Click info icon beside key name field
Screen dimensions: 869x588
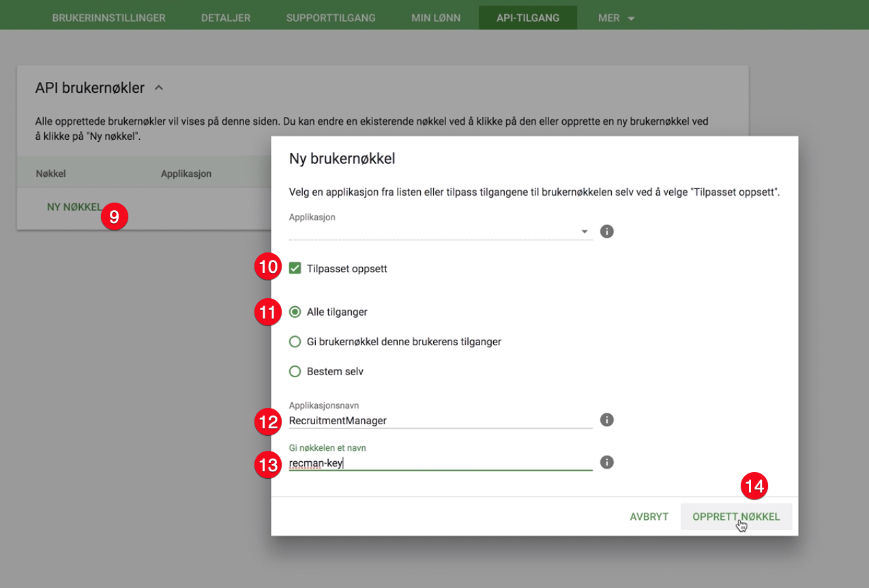(x=606, y=462)
